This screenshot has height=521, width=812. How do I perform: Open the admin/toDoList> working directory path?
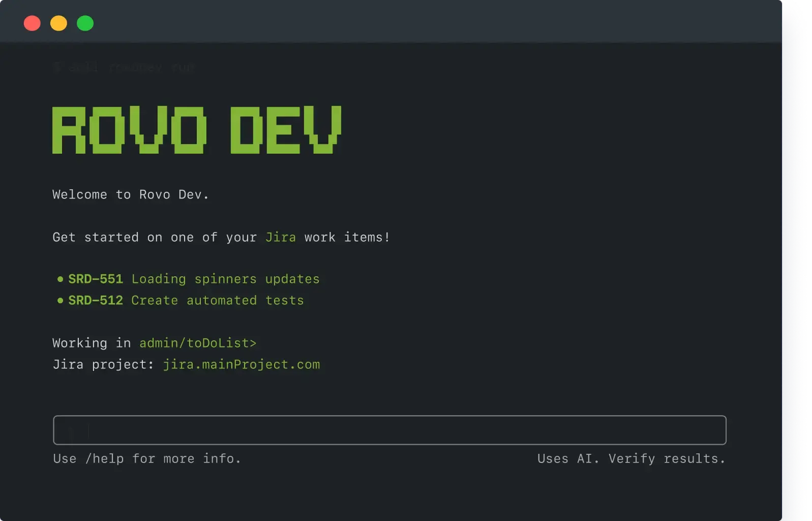point(198,343)
